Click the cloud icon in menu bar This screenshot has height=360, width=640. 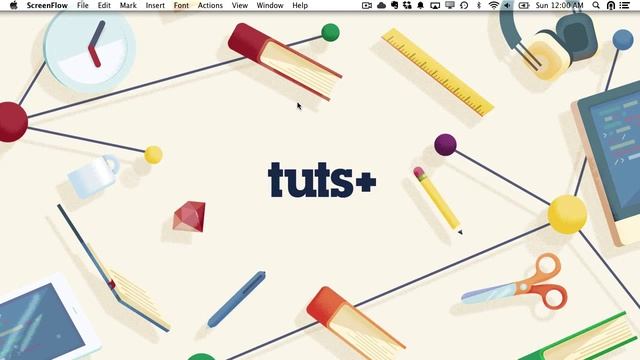(381, 5)
